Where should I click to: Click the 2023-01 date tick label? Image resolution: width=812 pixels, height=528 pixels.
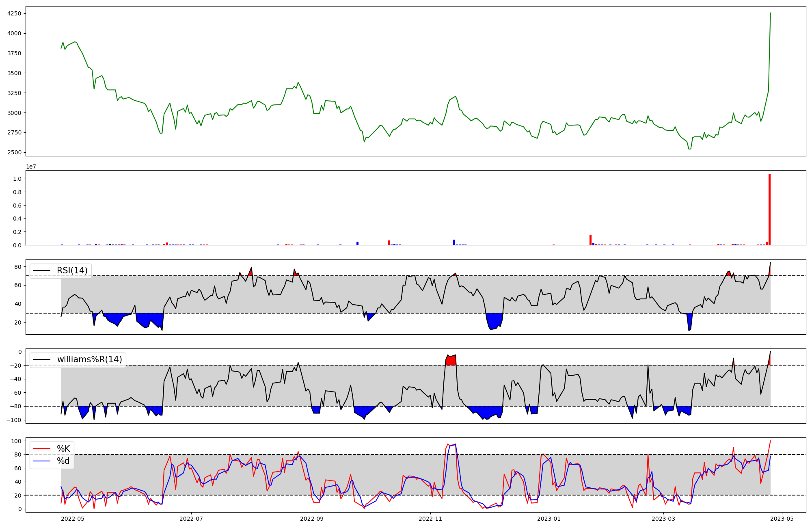pos(549,518)
